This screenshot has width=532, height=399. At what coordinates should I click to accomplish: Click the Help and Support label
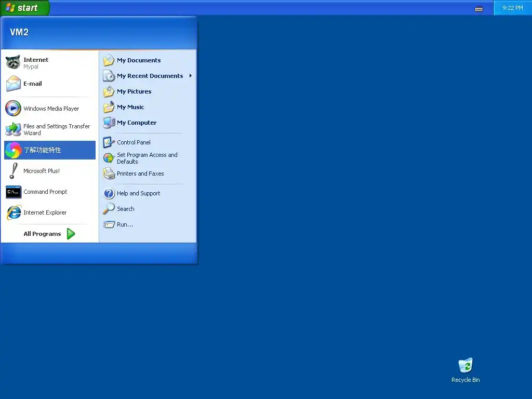pos(138,193)
